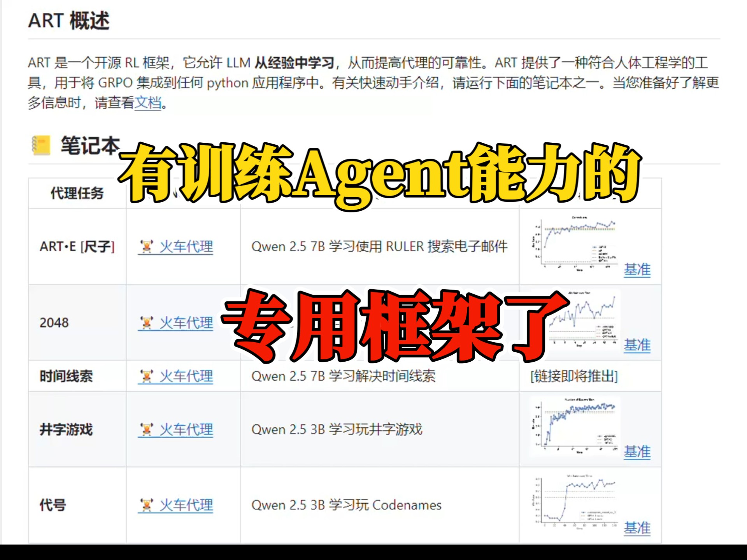Open the 基准 link in the 2048 row

point(637,345)
